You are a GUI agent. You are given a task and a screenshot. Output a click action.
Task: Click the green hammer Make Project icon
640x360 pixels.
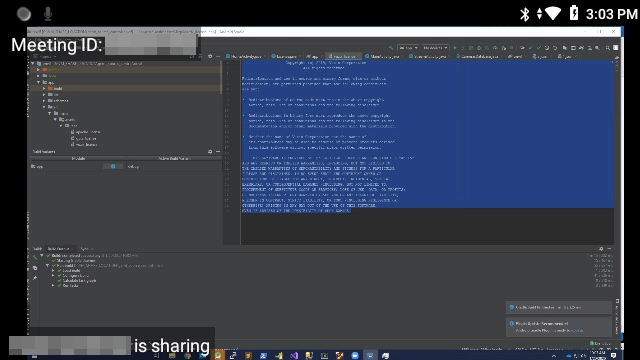(x=391, y=48)
